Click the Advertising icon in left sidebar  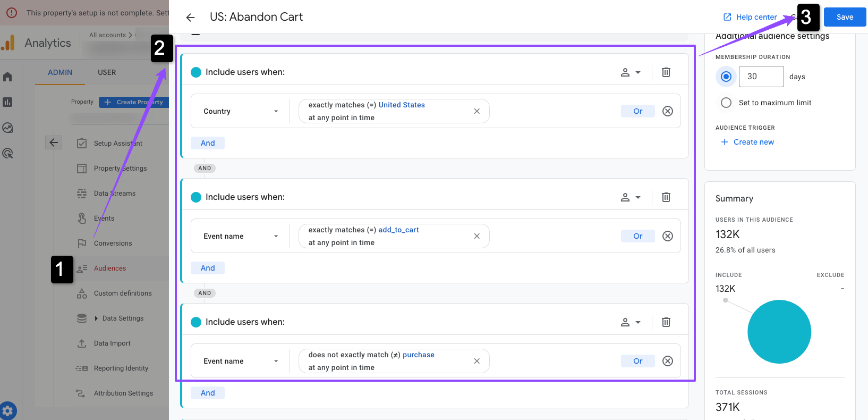[x=7, y=153]
